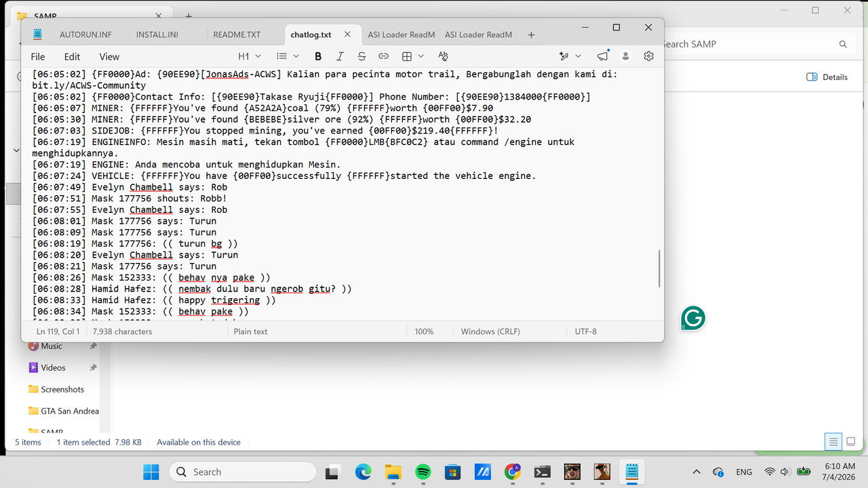The width and height of the screenshot is (868, 488).
Task: Open the AI rewrite pen tool
Action: 564,56
